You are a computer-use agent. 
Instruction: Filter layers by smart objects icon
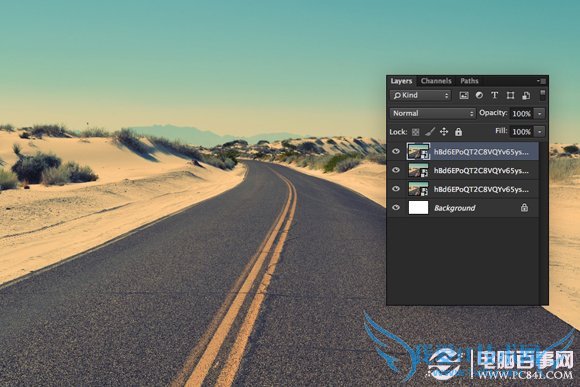[526, 95]
